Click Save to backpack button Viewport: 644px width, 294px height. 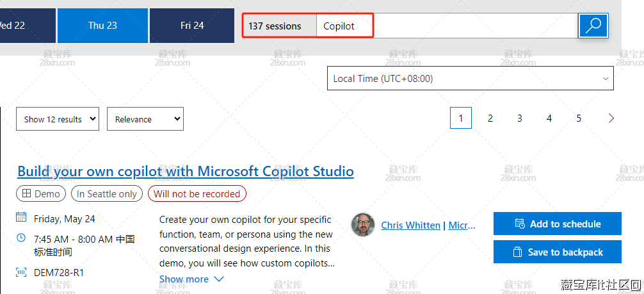pos(557,252)
